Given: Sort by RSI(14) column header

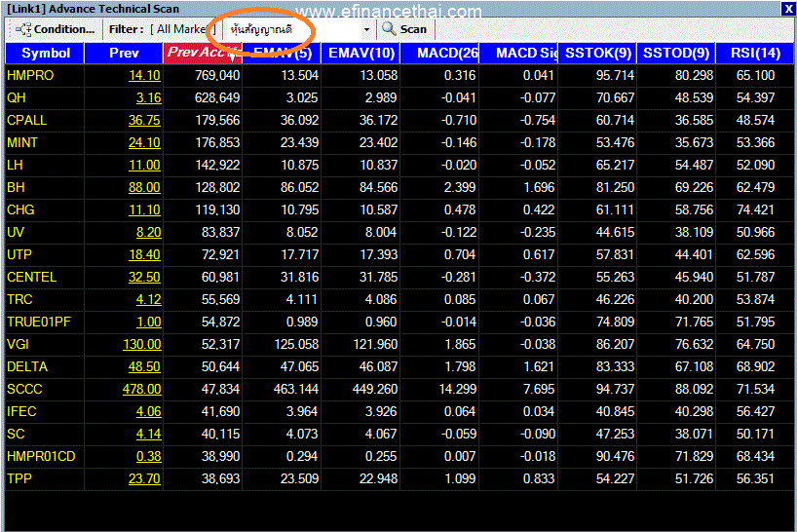Looking at the screenshot, I should click(755, 53).
